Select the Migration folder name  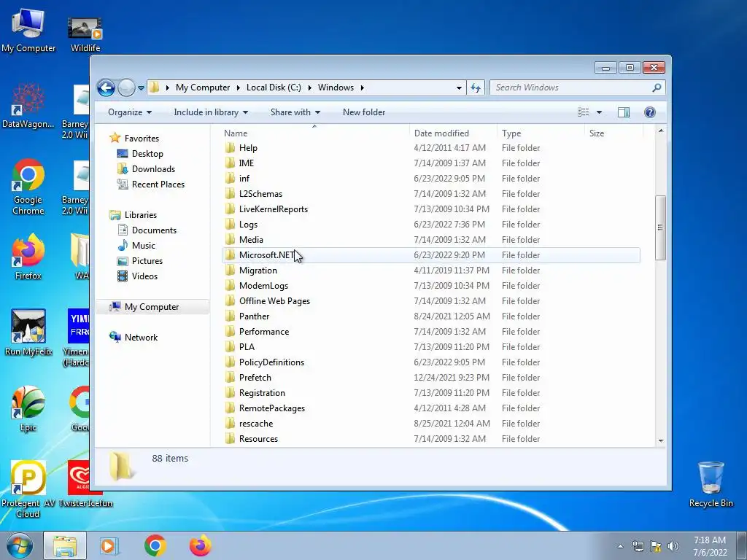258,271
